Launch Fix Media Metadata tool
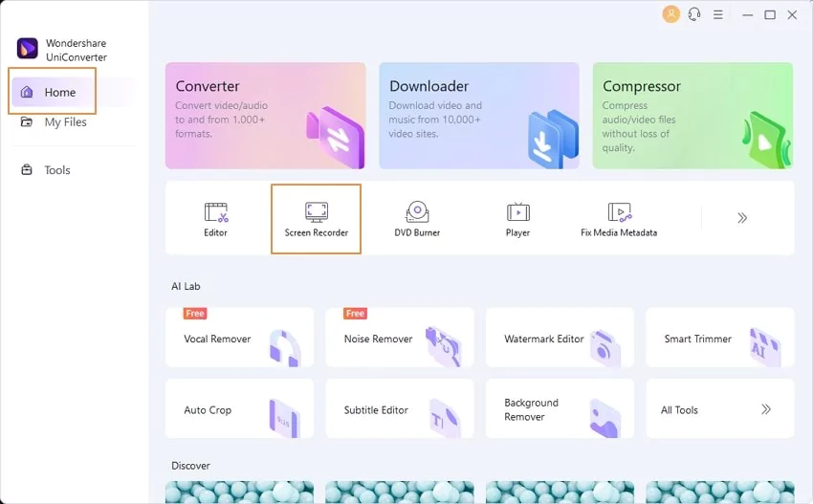 [x=619, y=219]
